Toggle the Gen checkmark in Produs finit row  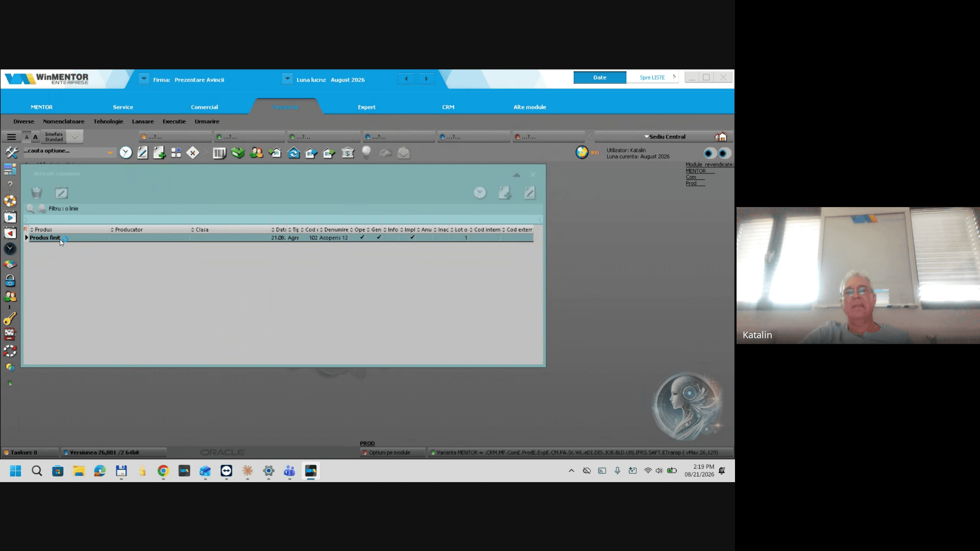click(x=379, y=237)
